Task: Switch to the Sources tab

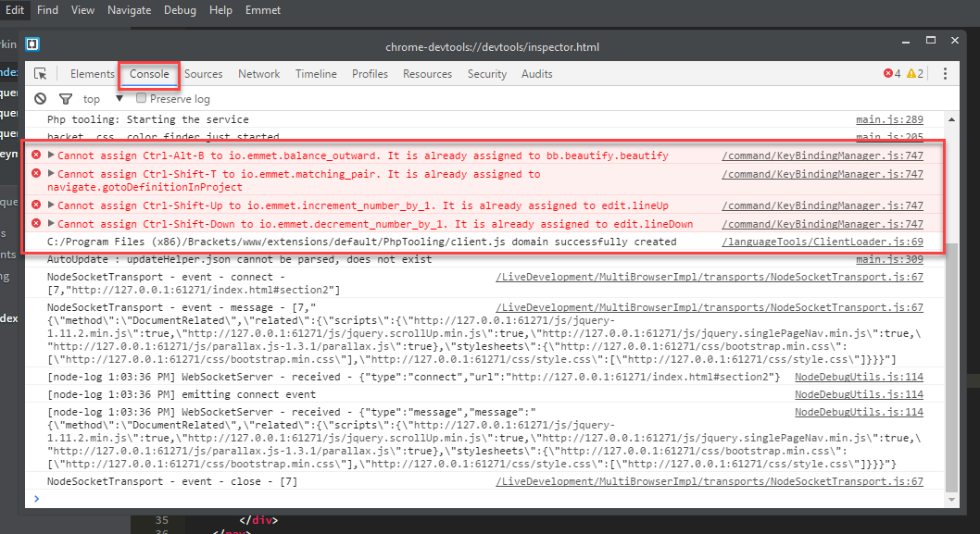Action: click(203, 73)
